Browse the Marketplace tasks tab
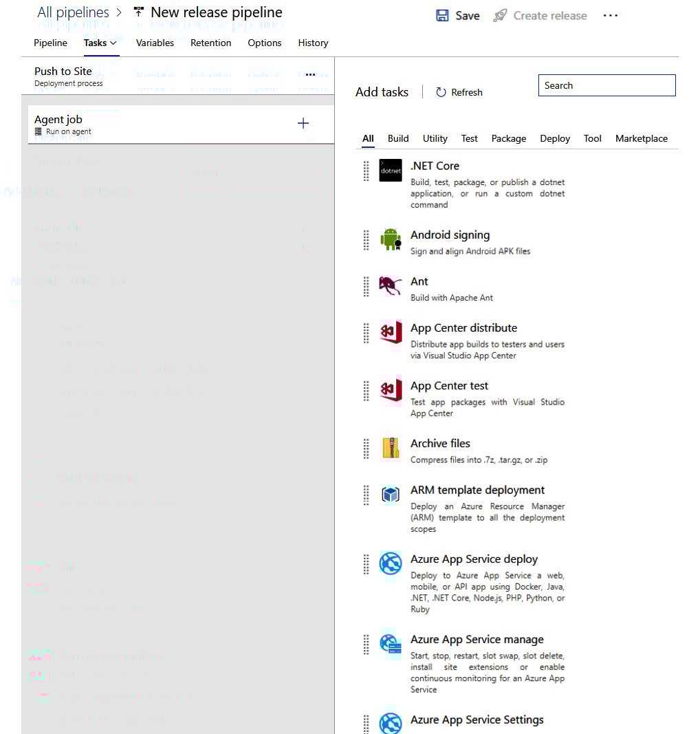The height and width of the screenshot is (734, 700). coord(642,138)
